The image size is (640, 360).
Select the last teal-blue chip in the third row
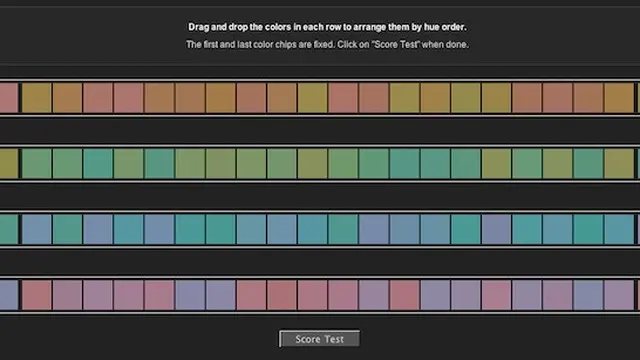619,229
